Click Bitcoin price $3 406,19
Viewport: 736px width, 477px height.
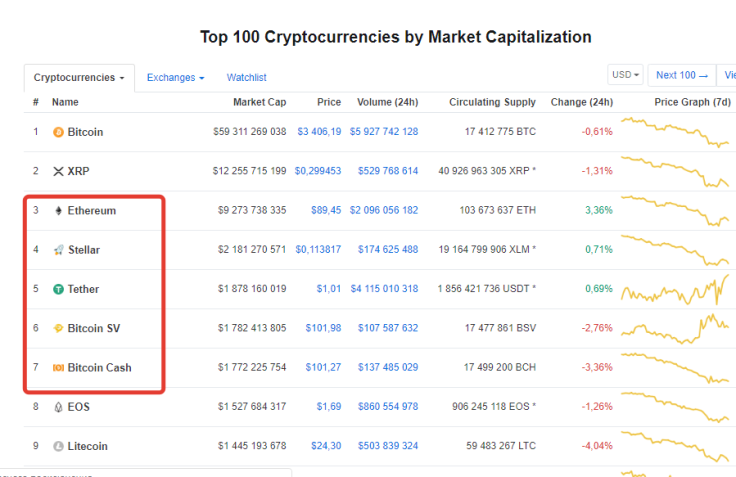click(319, 132)
